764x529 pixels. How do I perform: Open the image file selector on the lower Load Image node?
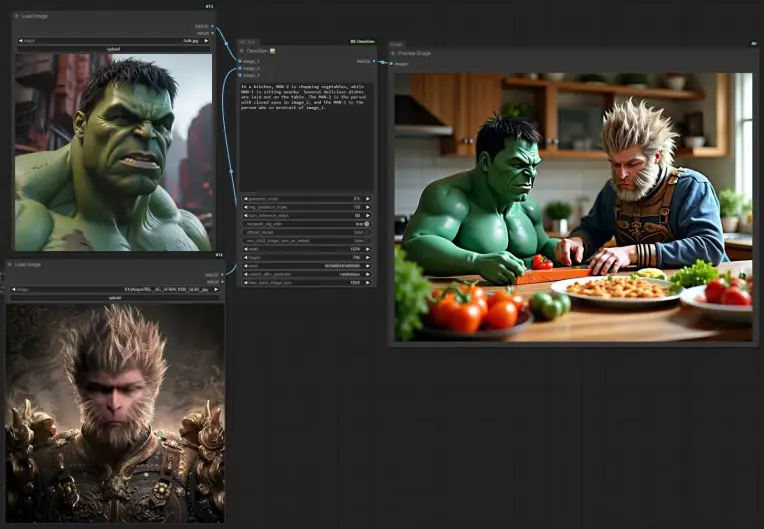coord(114,289)
